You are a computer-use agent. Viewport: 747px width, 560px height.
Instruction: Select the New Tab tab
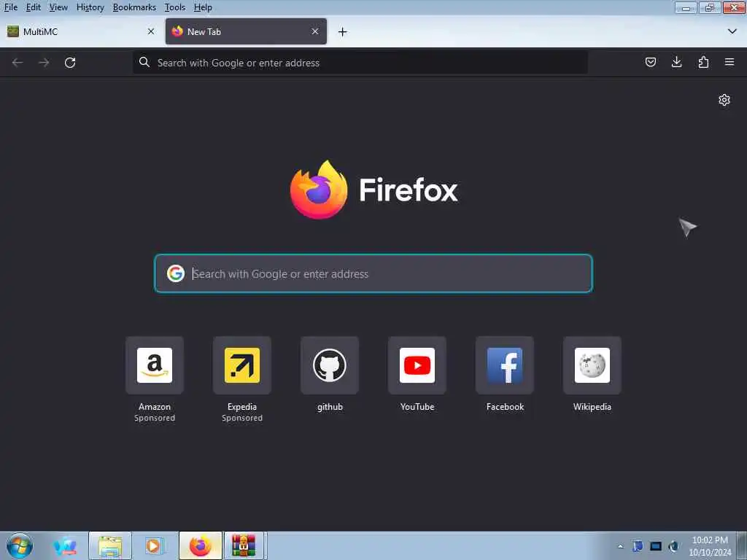pos(246,31)
